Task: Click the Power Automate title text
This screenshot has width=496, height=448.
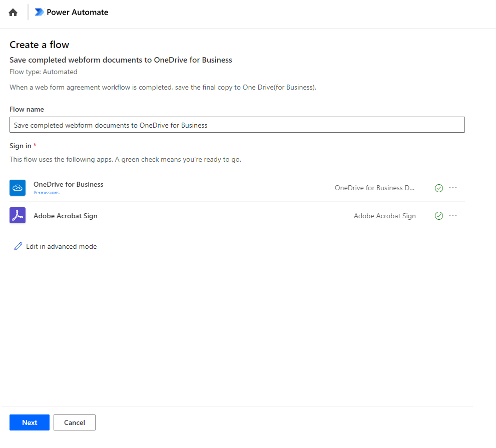Action: tap(78, 12)
